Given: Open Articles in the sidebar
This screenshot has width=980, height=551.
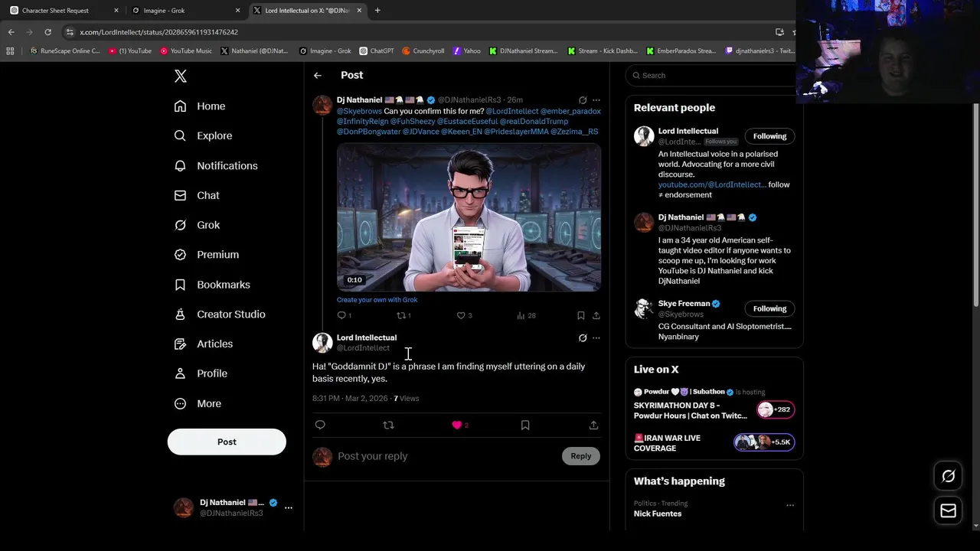Looking at the screenshot, I should [204, 344].
